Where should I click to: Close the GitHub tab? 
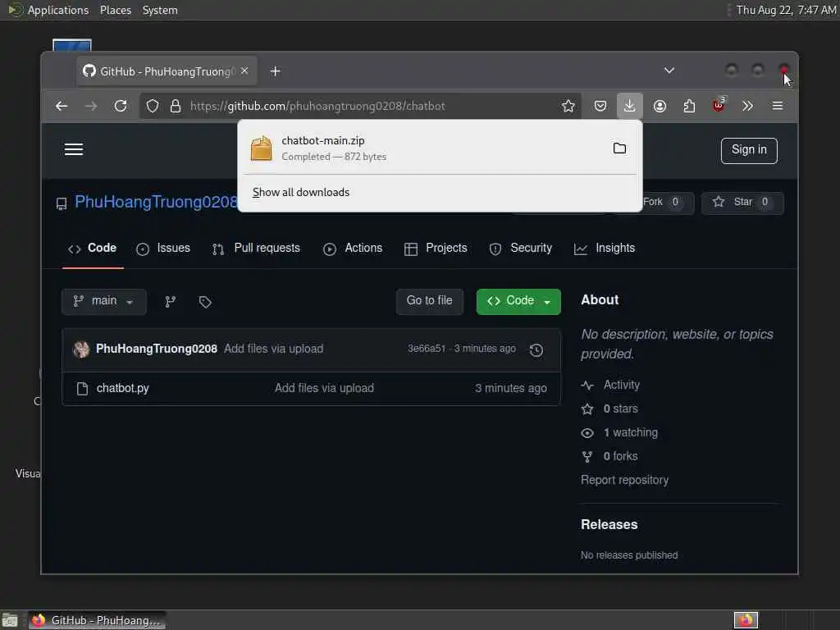pos(244,71)
